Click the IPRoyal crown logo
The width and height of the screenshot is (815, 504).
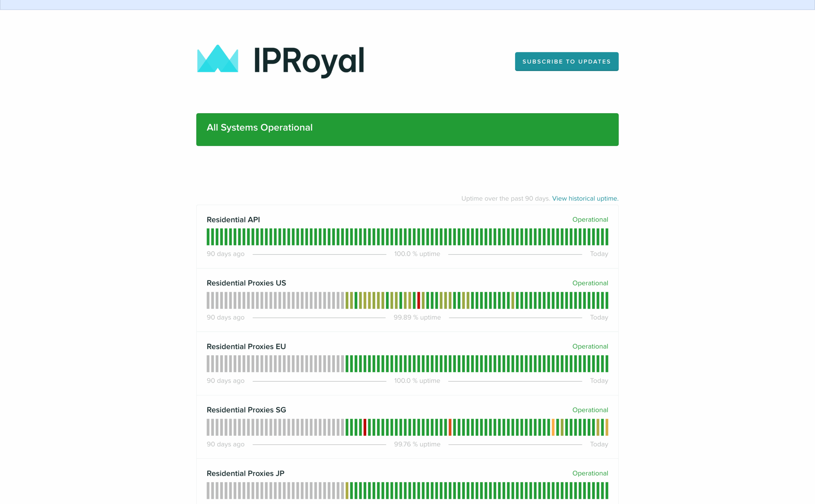(x=218, y=59)
